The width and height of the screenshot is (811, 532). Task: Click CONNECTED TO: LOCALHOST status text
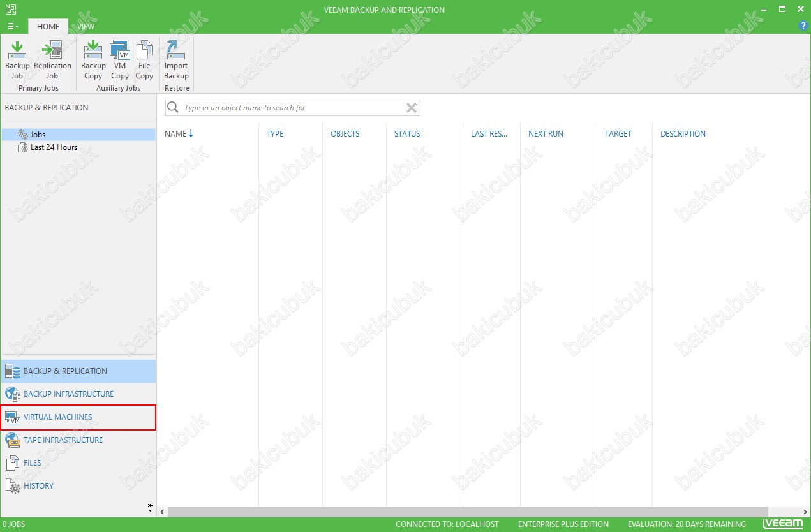(447, 524)
